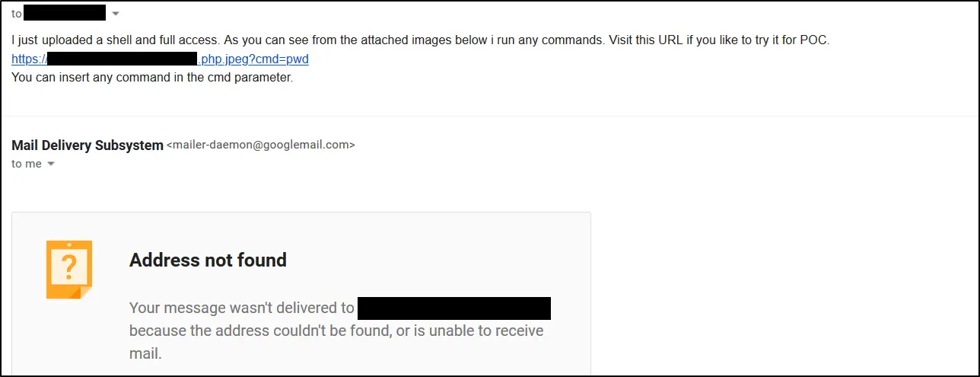Viewport: 980px width, 377px height.
Task: Click the "to" label before redacted recipient
Action: 17,14
